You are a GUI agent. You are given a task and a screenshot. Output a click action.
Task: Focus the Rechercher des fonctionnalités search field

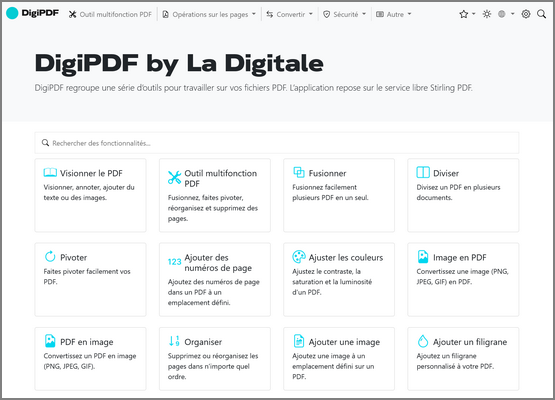[x=277, y=143]
